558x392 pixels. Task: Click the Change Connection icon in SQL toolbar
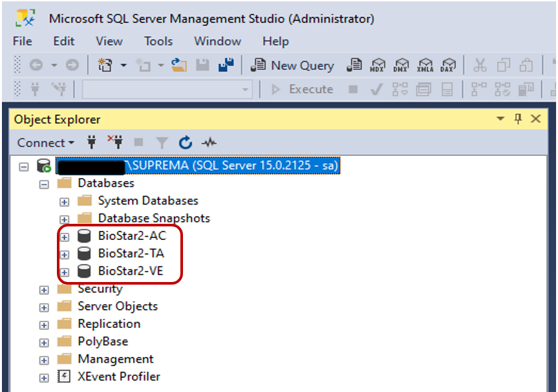pyautogui.click(x=59, y=89)
